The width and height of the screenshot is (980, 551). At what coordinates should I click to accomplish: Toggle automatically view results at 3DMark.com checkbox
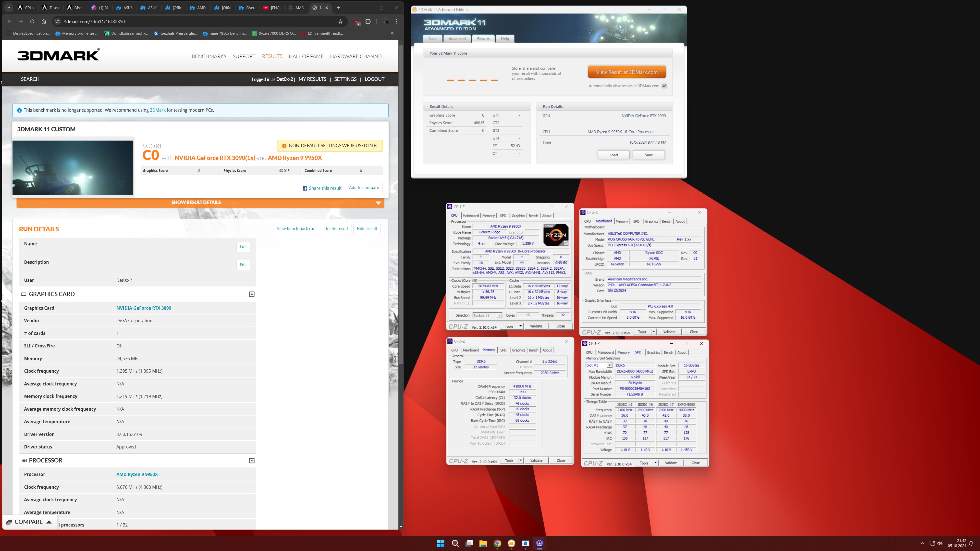[x=664, y=86]
